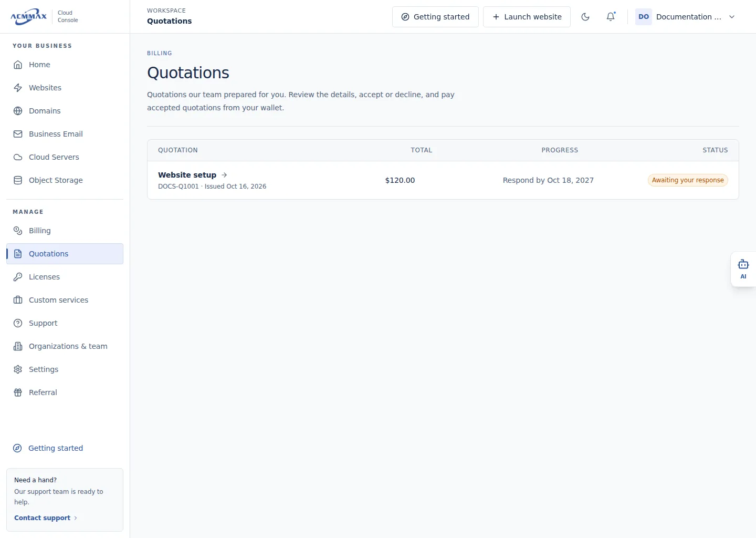Click the $120.00 total amount
Viewport: 756px width, 538px height.
(x=400, y=180)
